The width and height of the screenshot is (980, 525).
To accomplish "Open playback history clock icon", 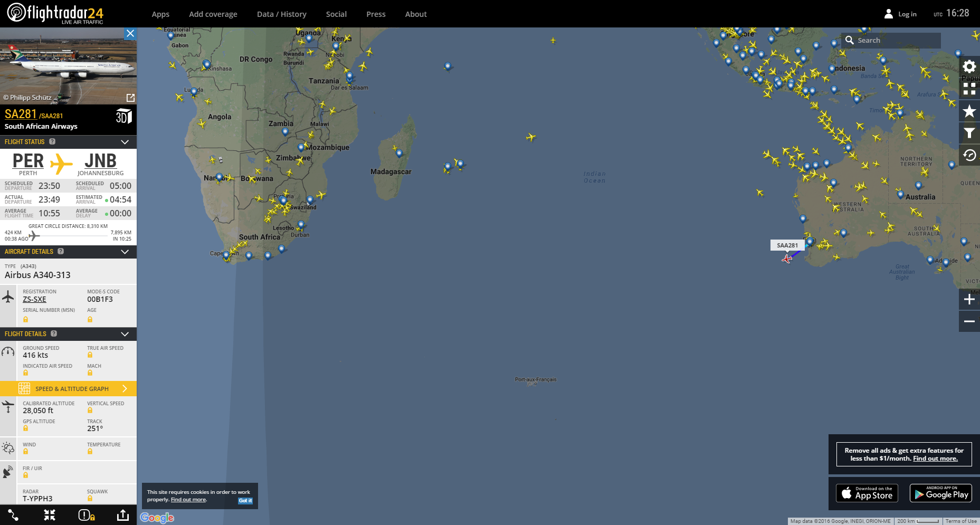I will click(x=969, y=155).
